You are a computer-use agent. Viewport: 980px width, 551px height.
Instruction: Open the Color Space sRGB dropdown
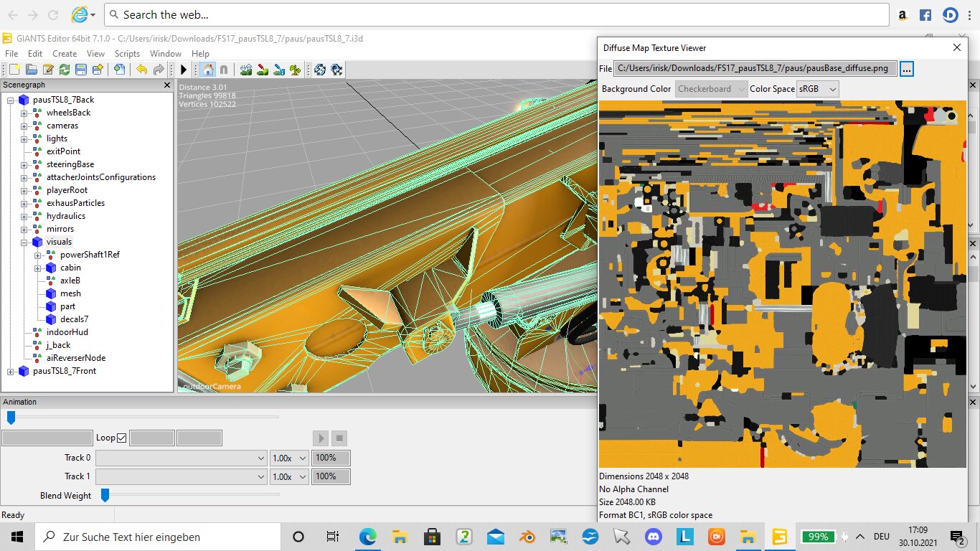tap(817, 89)
